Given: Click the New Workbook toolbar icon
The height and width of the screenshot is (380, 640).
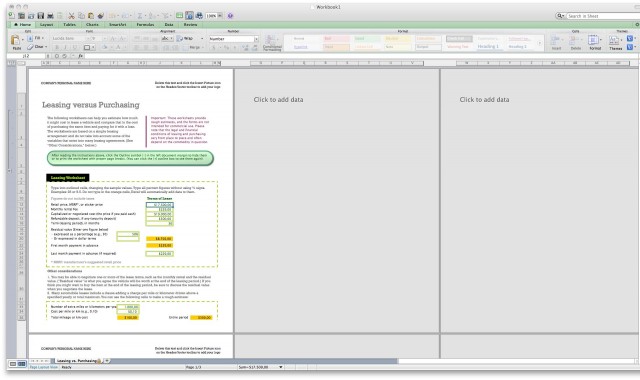Looking at the screenshot, I should 11,16.
